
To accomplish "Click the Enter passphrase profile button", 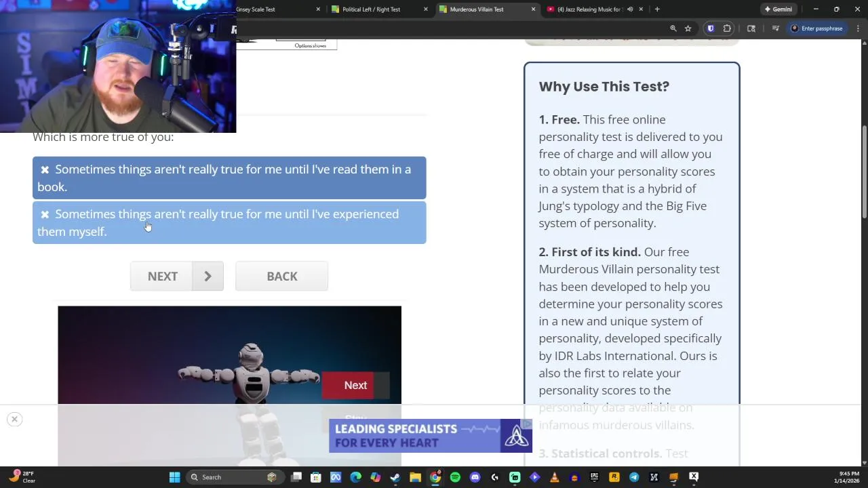I will [817, 28].
